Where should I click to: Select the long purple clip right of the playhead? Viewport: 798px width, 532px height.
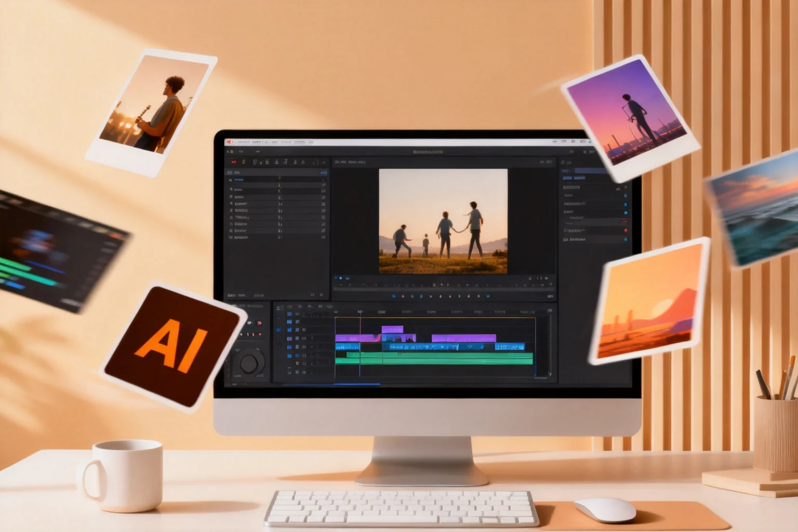tap(463, 338)
